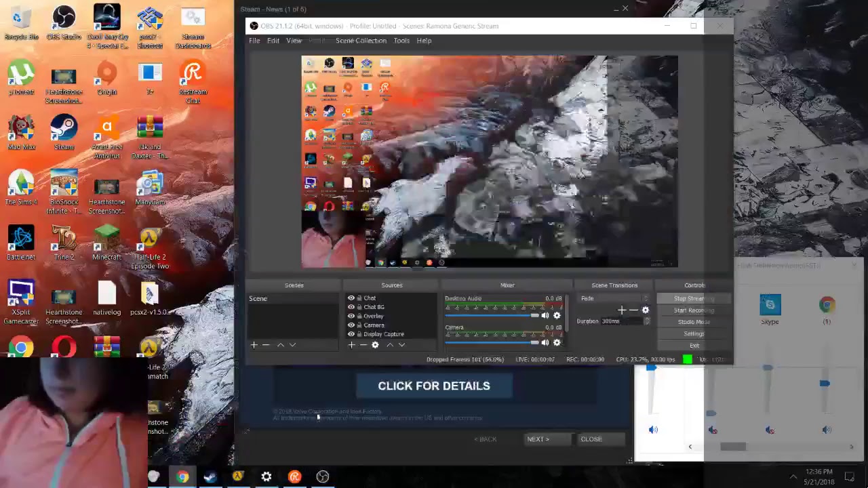
Task: Click Start Recording in Controls
Action: point(694,310)
